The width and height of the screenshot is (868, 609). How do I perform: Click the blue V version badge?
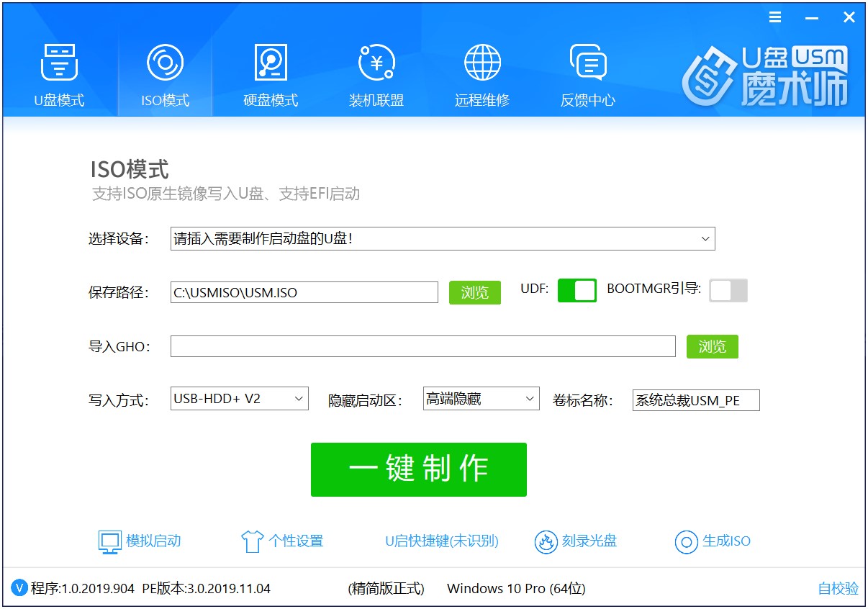pos(20,588)
